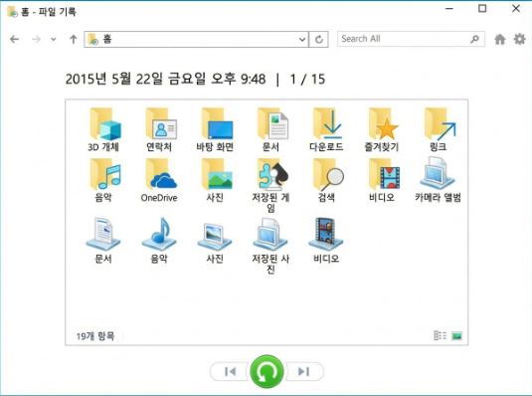
Task: Click the search magnifier icon
Action: click(474, 39)
